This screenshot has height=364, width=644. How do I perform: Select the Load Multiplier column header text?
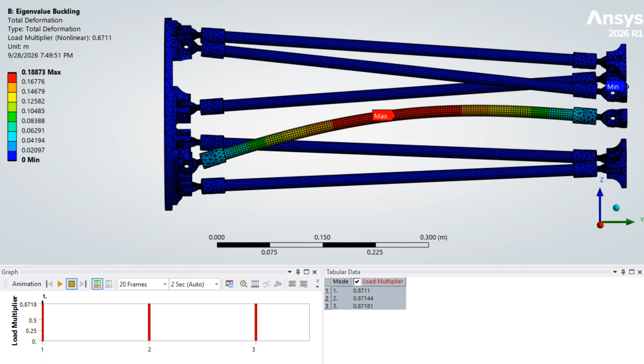(383, 282)
